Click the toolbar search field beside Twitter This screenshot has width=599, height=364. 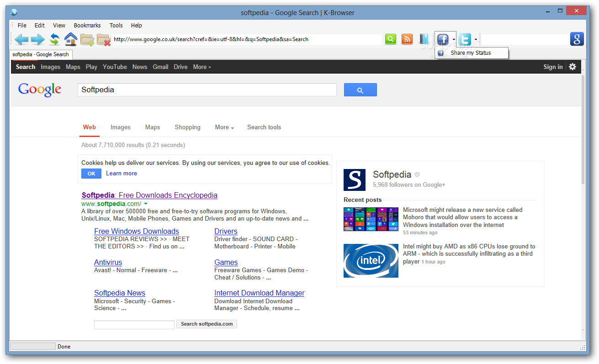pyautogui.click(x=525, y=39)
